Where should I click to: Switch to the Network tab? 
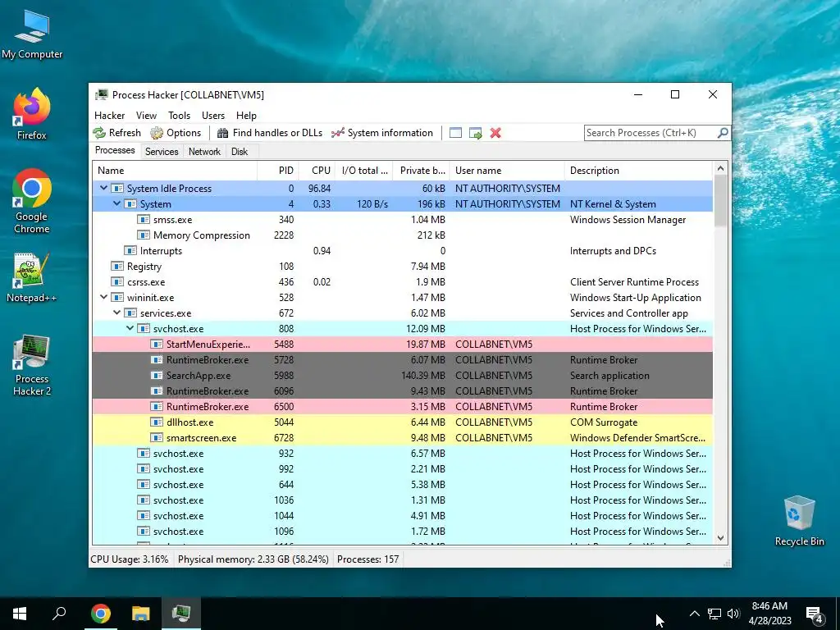[204, 152]
